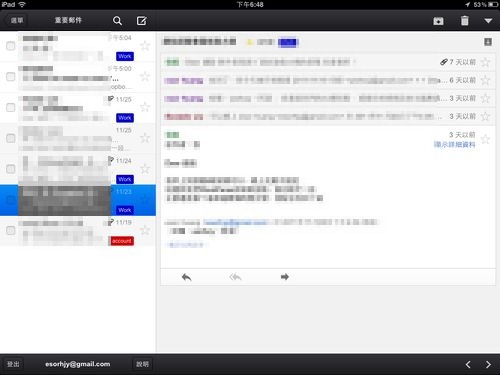This screenshot has width=500, height=375.
Task: Go to previous conversation with left chevron
Action: click(468, 364)
